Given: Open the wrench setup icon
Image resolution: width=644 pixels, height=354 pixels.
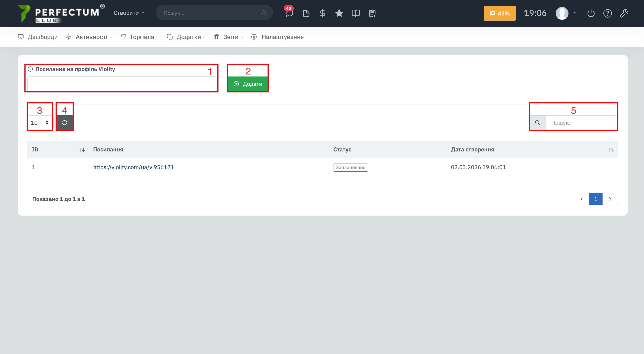Looking at the screenshot, I should tap(624, 13).
